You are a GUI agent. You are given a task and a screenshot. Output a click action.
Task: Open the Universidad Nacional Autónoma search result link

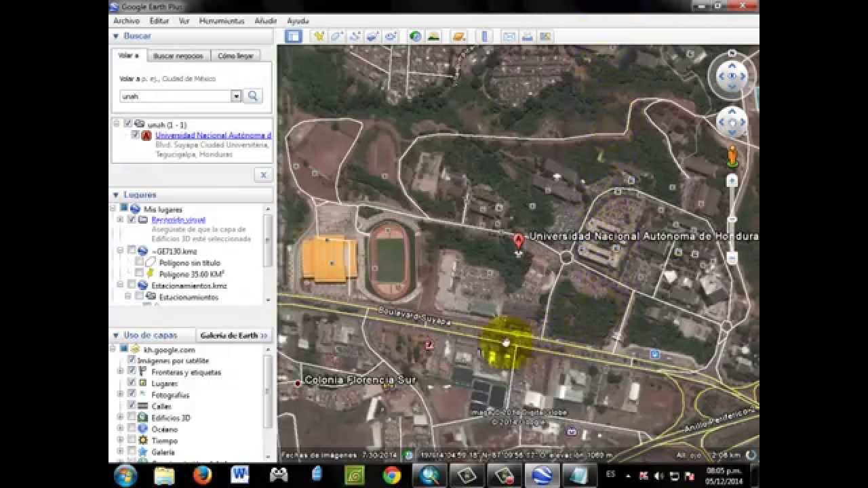pyautogui.click(x=214, y=136)
